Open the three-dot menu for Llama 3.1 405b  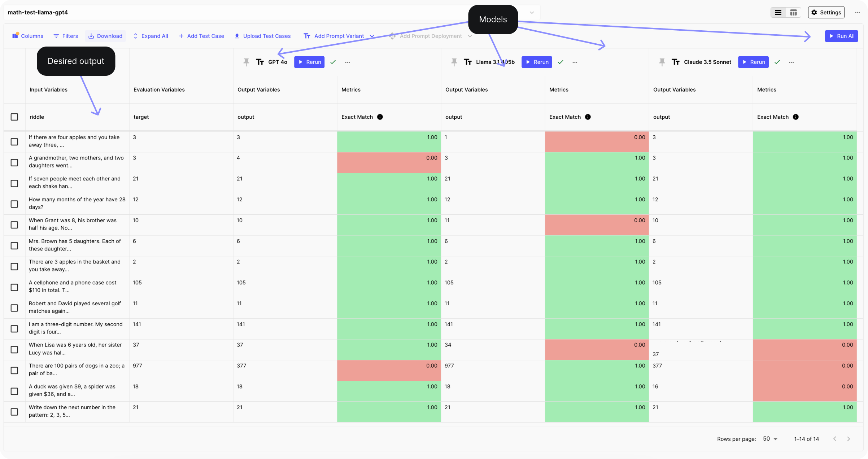575,62
